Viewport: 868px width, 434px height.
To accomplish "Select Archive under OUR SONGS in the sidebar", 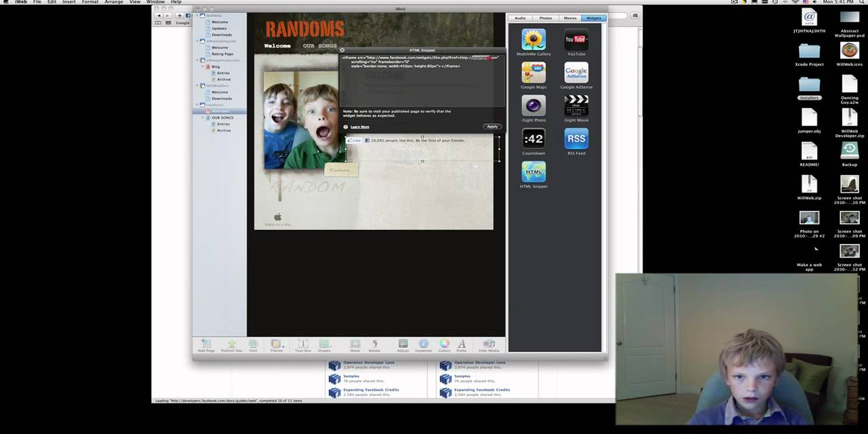I will click(x=223, y=130).
